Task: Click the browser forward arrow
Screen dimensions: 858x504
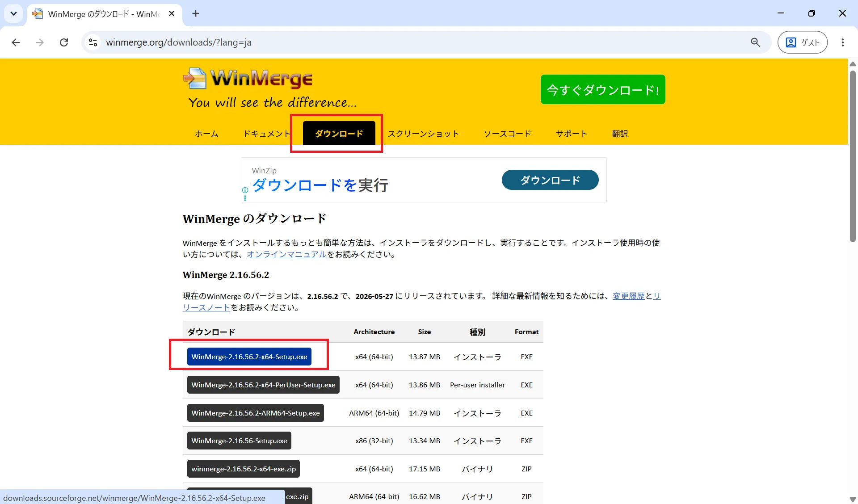Action: point(40,42)
